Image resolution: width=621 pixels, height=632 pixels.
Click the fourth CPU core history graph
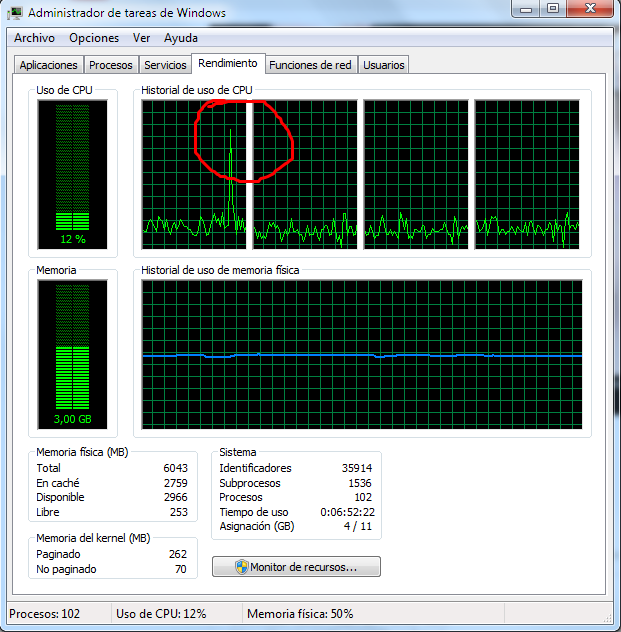(x=527, y=175)
